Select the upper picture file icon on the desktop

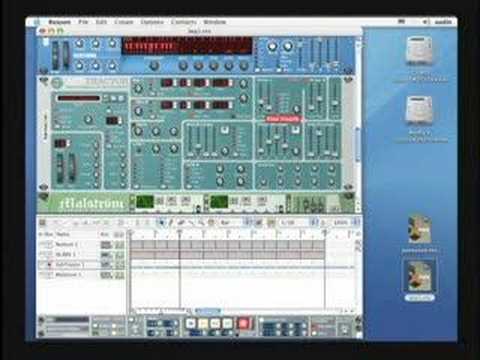419,230
